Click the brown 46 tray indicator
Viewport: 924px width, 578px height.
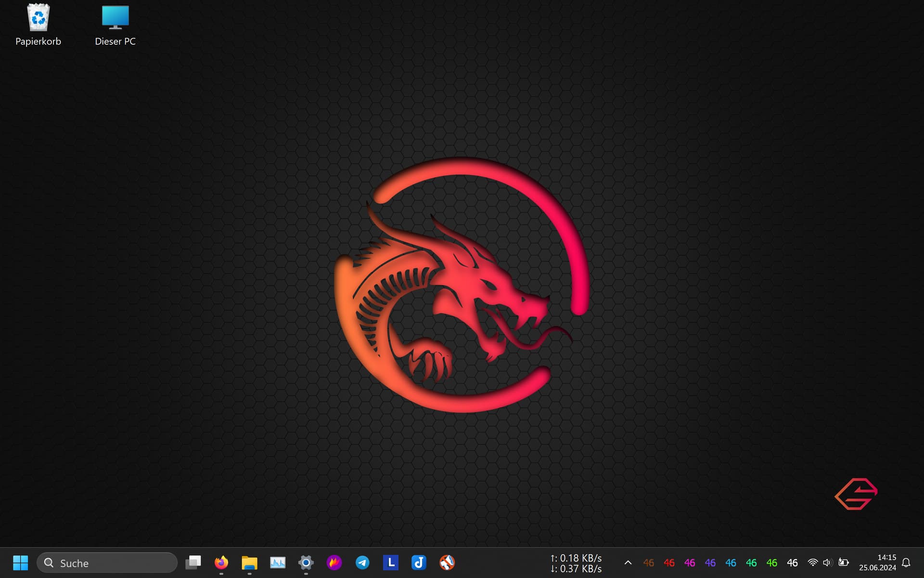pos(649,563)
